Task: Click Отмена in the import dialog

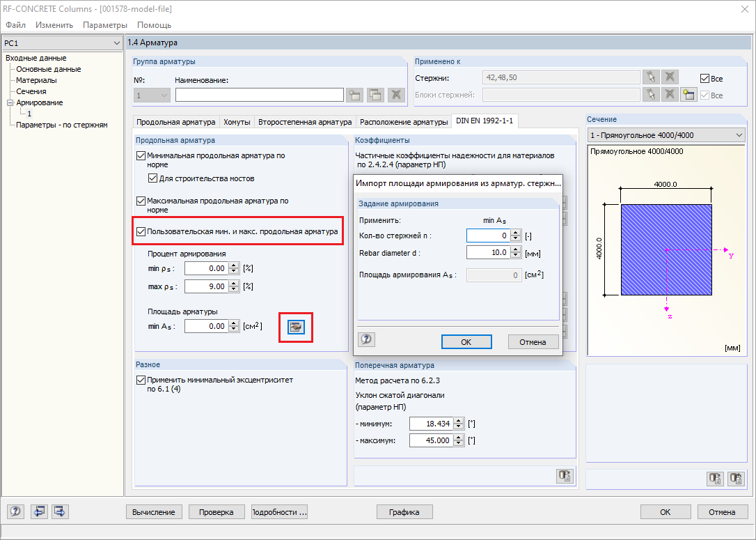Action: [x=533, y=341]
